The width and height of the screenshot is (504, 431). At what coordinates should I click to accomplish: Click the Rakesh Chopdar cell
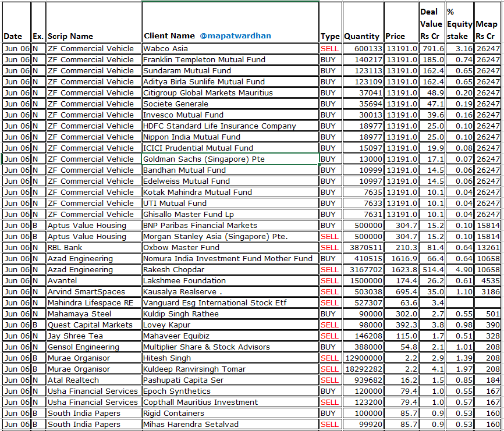(230, 270)
